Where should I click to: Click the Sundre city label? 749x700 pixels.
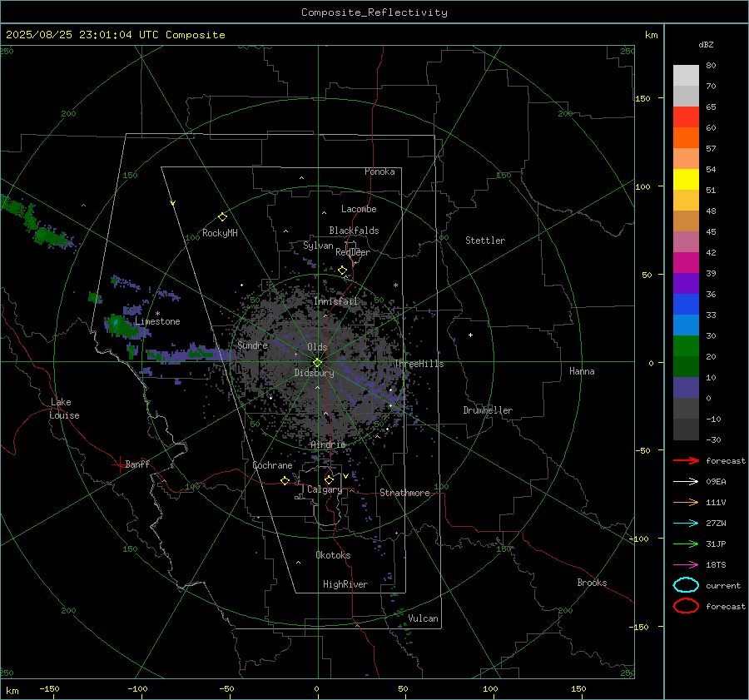pyautogui.click(x=252, y=345)
